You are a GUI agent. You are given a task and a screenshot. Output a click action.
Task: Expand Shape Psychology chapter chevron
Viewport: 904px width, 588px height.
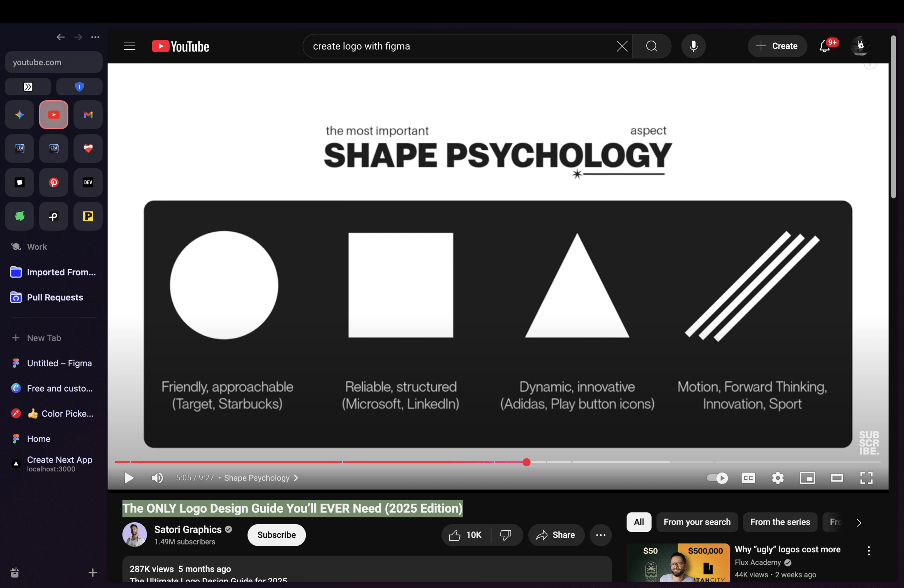tap(296, 478)
